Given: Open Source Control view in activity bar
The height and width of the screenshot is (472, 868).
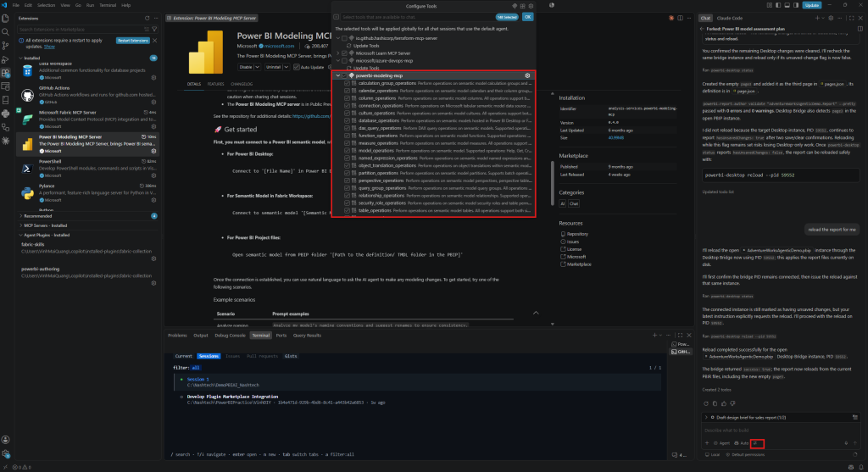Looking at the screenshot, I should click(6, 46).
